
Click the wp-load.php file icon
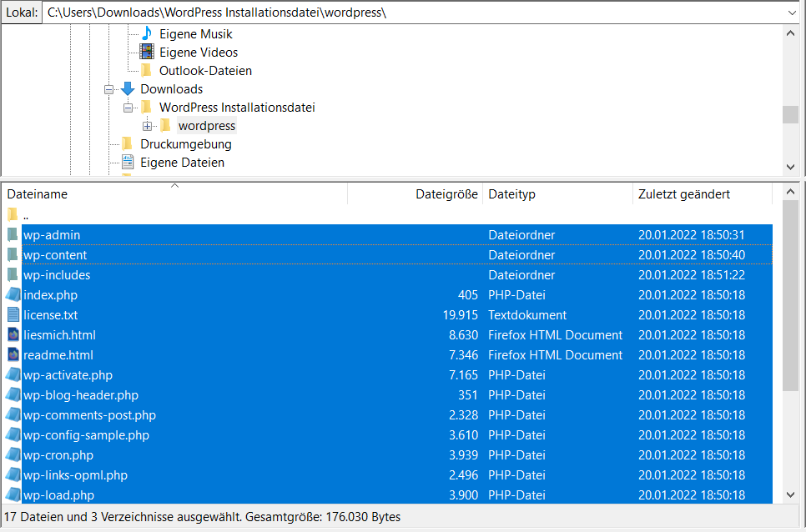pyautogui.click(x=13, y=495)
